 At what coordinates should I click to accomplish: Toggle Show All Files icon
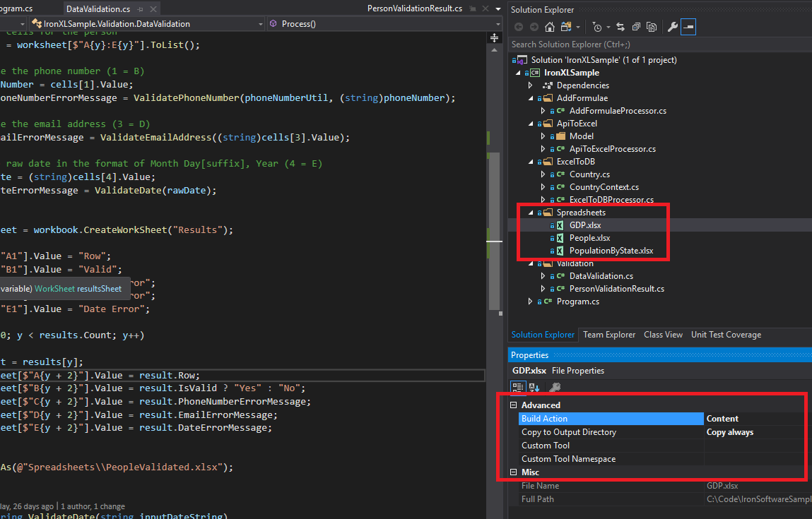tap(652, 27)
